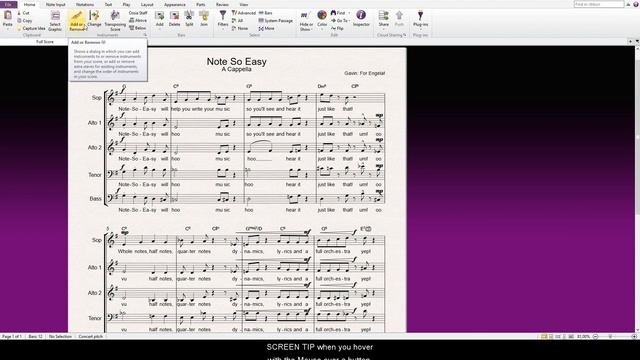The width and height of the screenshot is (640, 360).
Task: Click the Select Graphic tool
Action: click(55, 21)
